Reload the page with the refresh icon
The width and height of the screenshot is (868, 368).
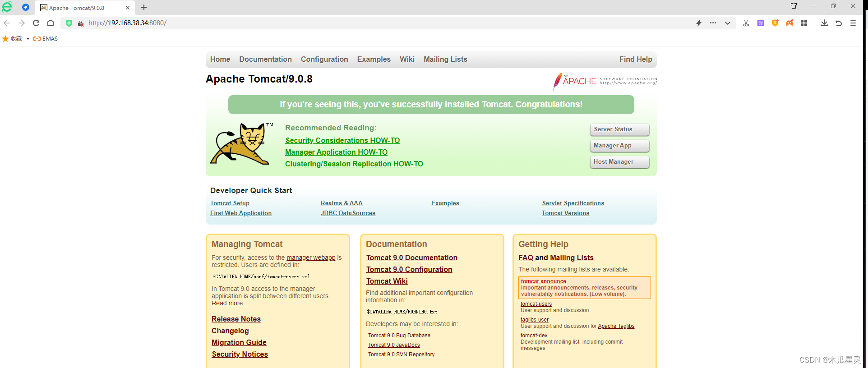point(36,23)
